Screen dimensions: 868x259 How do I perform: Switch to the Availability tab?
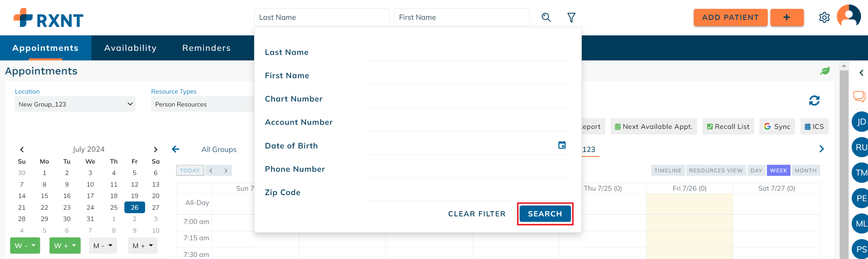[130, 48]
